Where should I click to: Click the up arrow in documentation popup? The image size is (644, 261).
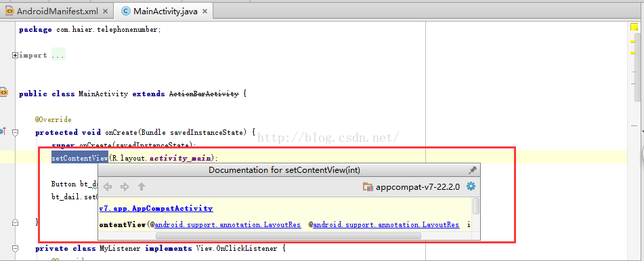[142, 186]
